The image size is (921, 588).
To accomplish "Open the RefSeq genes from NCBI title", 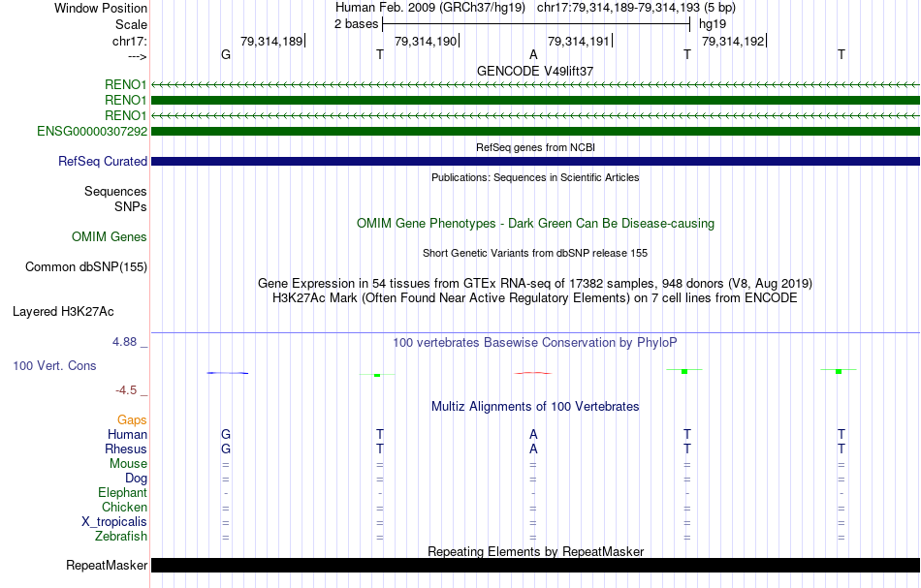I will tap(535, 147).
